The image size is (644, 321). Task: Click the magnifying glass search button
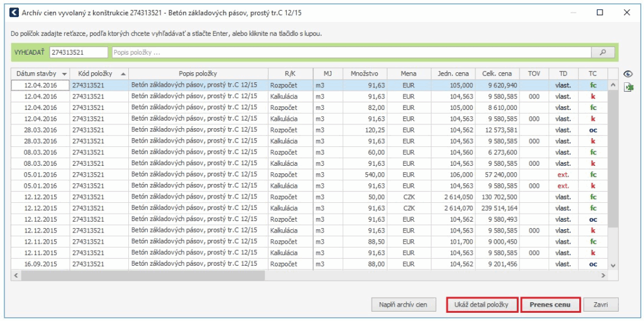pos(603,53)
